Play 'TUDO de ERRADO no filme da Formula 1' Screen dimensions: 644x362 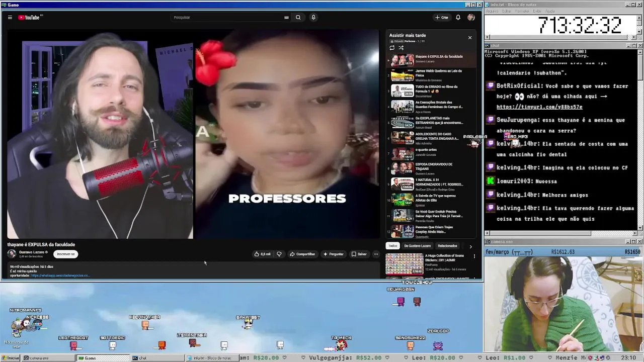[431, 91]
